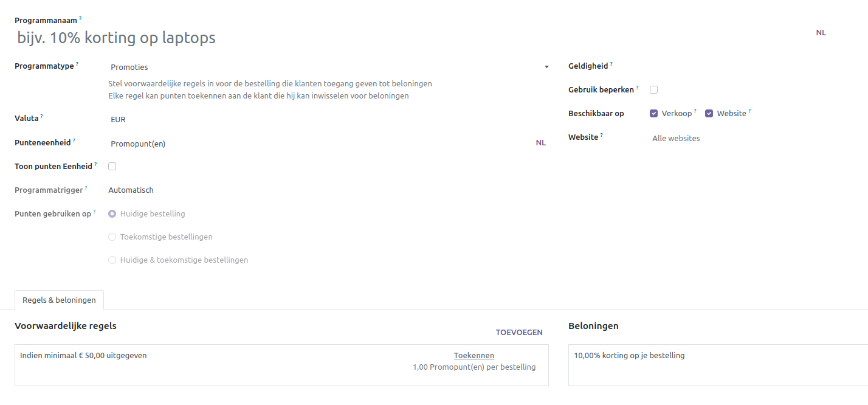Switch to the Regels & beloningen tab

59,300
